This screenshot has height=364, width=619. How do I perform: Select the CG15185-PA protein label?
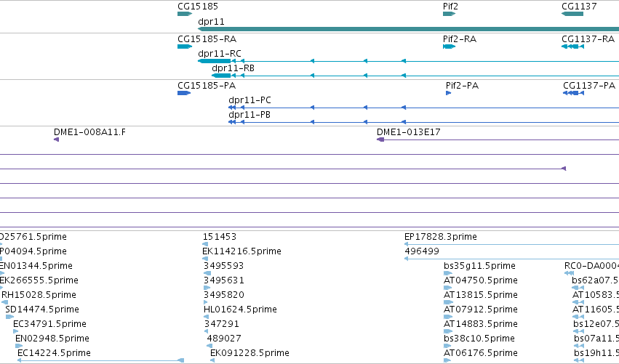click(x=207, y=86)
